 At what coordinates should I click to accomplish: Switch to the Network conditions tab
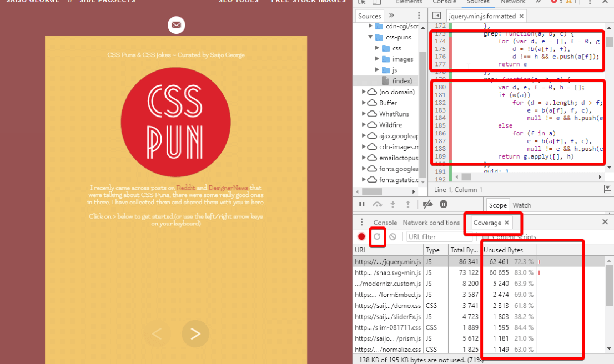(431, 223)
